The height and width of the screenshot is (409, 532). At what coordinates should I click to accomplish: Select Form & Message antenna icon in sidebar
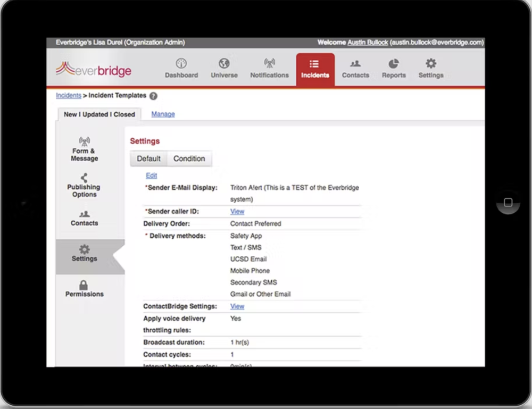84,141
